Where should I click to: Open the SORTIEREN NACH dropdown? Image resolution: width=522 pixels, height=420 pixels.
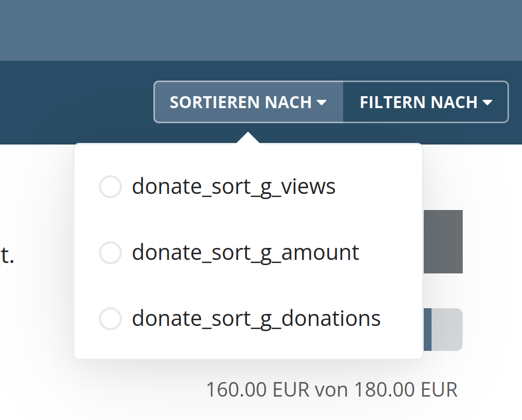coord(249,102)
